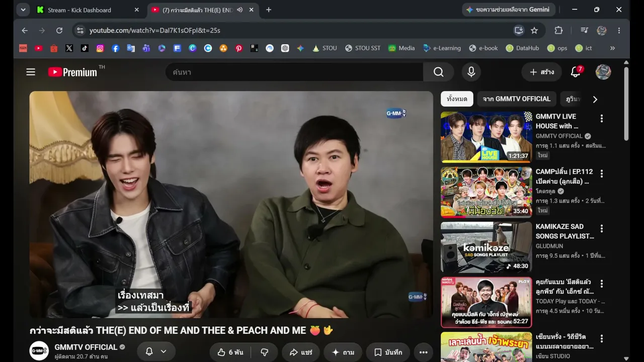Select the จาก GMMTV OFFICIAL chip

coord(517,99)
